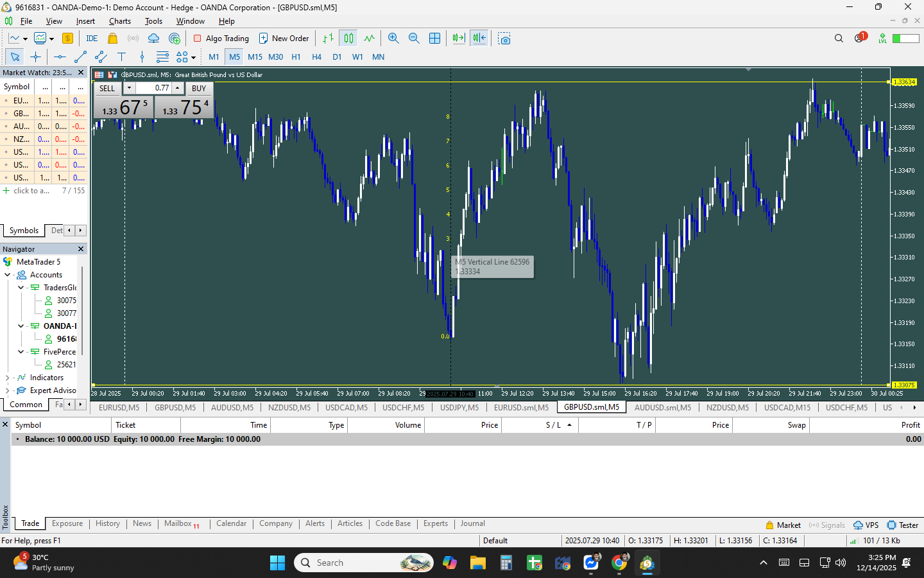
Task: Open the History tab in Toolbox
Action: click(108, 523)
